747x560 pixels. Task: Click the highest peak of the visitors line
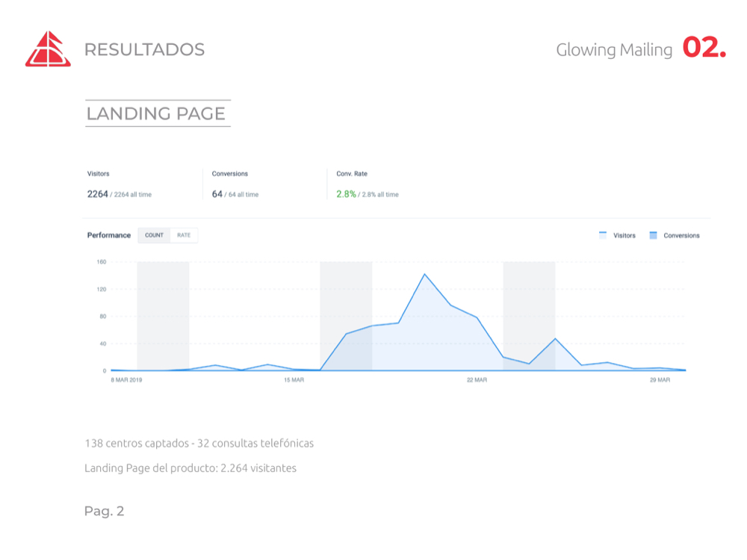point(424,274)
